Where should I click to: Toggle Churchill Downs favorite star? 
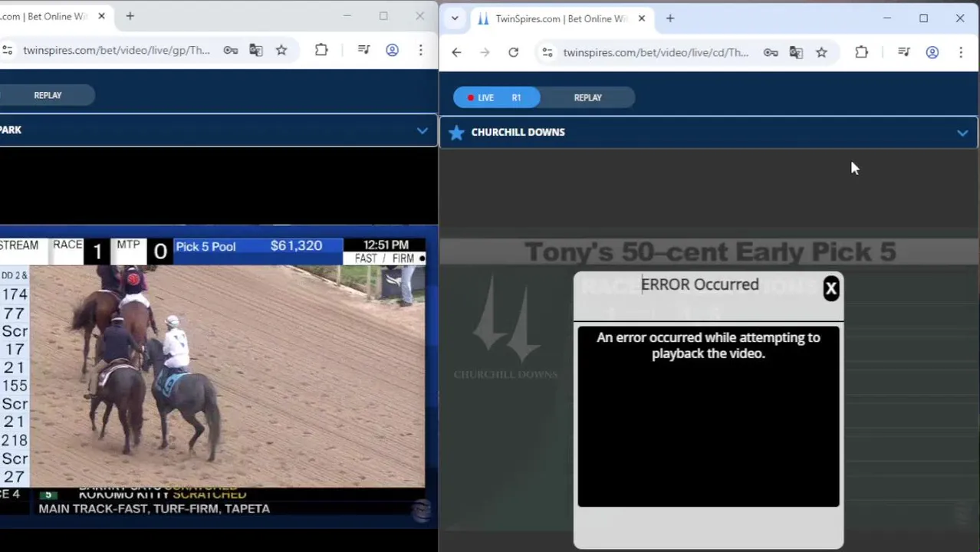456,133
